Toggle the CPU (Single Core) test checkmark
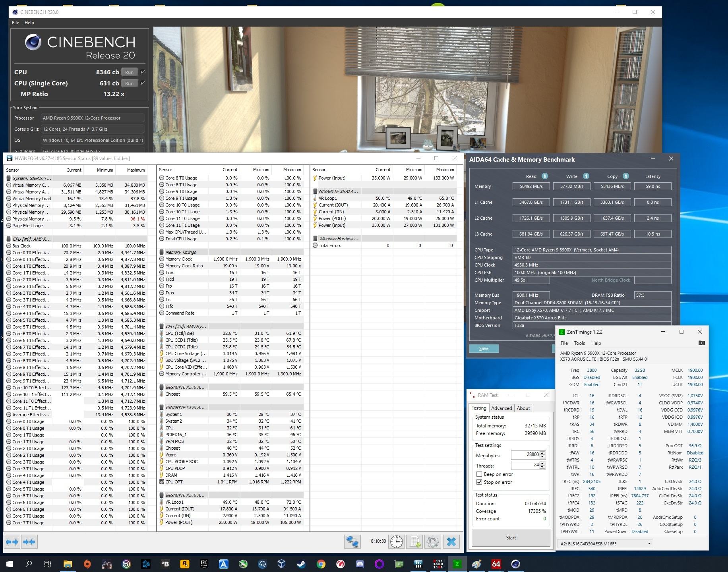The height and width of the screenshot is (572, 728). tap(143, 83)
